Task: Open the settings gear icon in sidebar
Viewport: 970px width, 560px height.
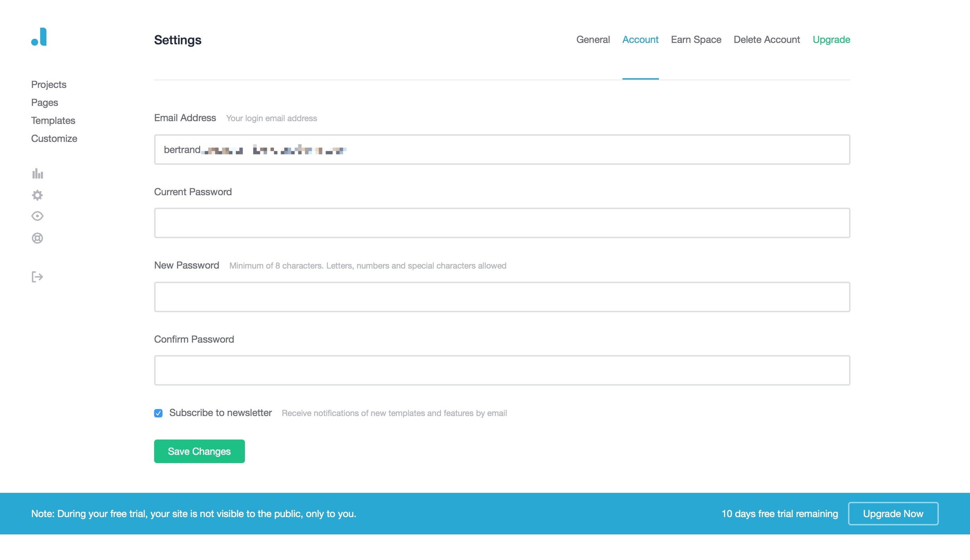Action: coord(37,195)
